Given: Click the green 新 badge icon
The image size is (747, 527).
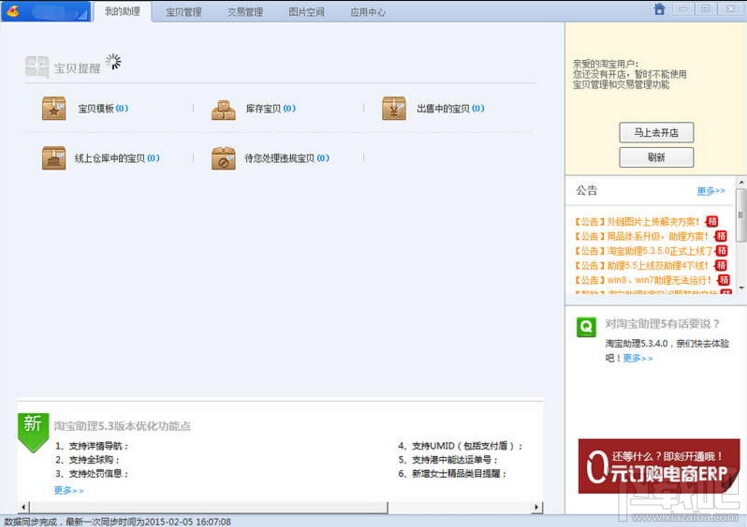Looking at the screenshot, I should [33, 431].
